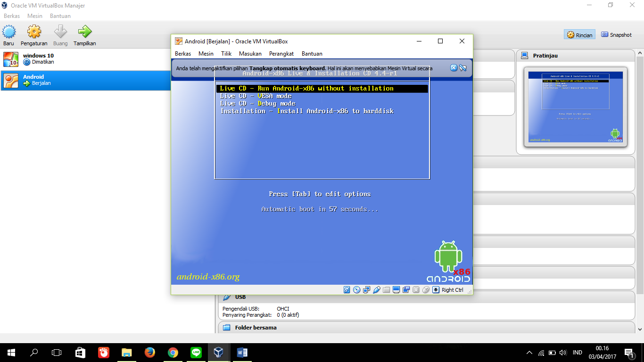Click the Network adapters icon in status bar

tap(367, 290)
